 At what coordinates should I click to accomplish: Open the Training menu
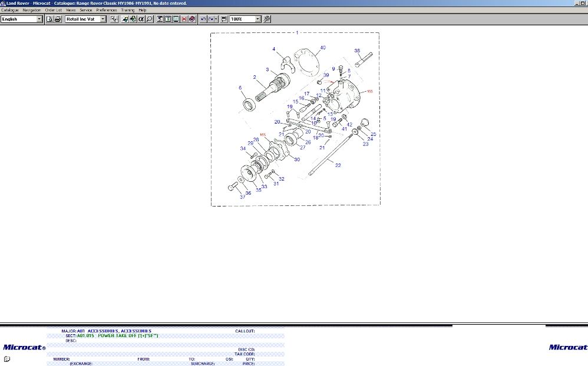127,10
